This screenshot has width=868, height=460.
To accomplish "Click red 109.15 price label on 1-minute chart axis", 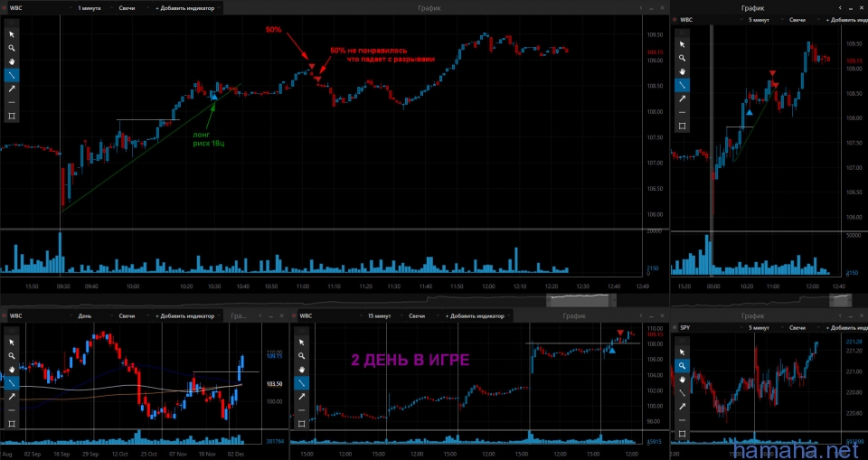I will 655,52.
